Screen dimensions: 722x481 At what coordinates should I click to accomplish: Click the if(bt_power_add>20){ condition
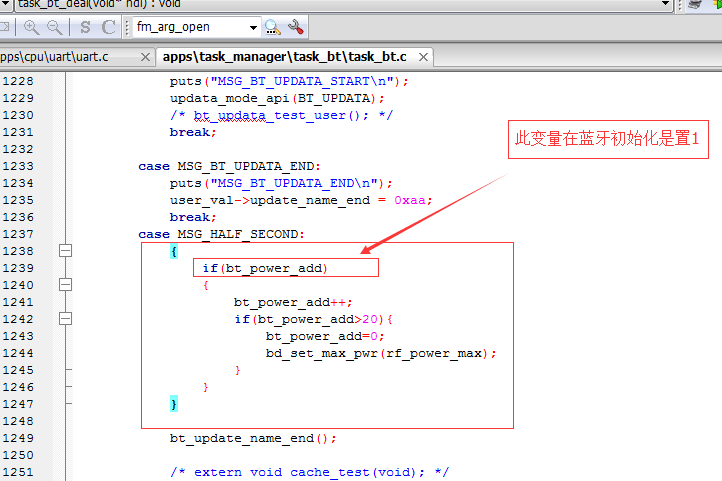tap(313, 319)
